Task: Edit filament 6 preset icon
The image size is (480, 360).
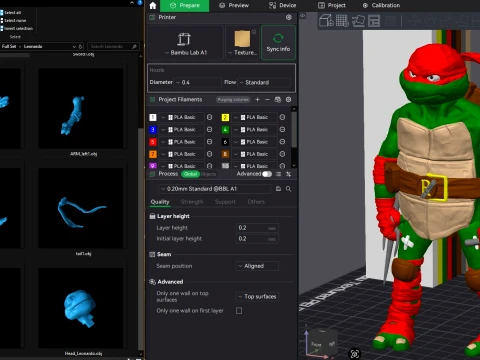Action: (282, 142)
